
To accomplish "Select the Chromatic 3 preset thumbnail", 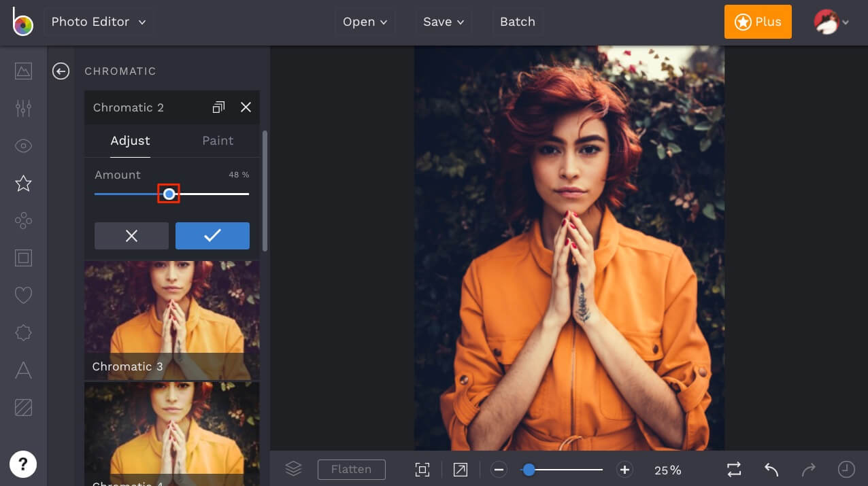I will (x=171, y=319).
